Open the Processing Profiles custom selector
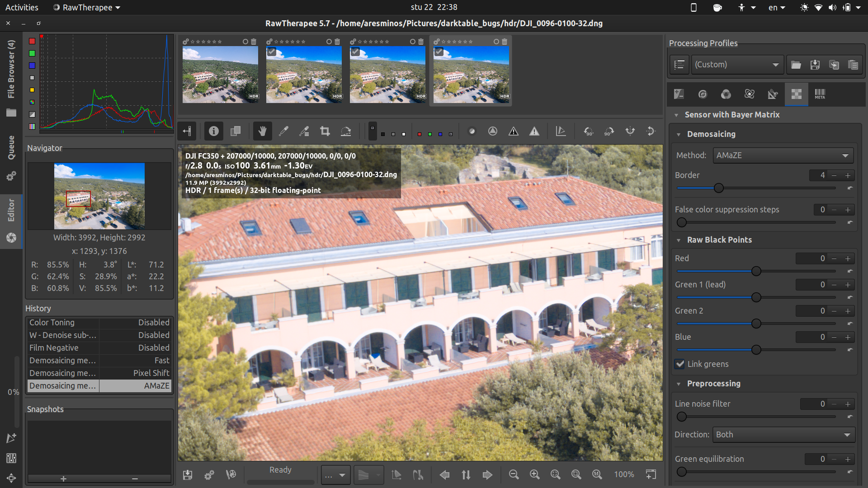868x488 pixels. pyautogui.click(x=737, y=64)
